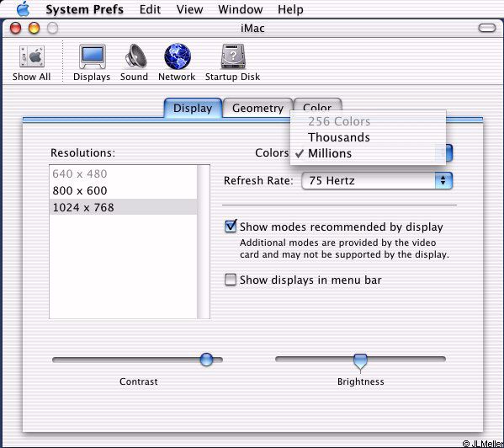Open the System Prefs menu
Screen dimensions: 504x448
click(84, 9)
